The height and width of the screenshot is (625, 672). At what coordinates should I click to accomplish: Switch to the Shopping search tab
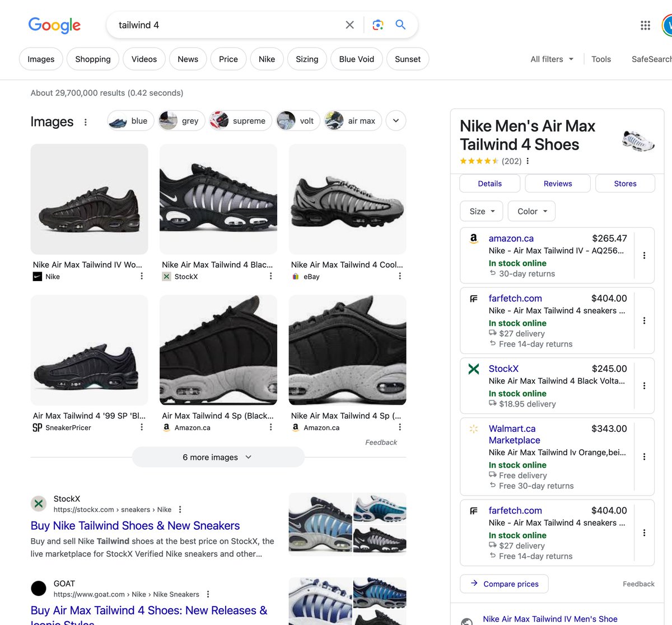(93, 59)
